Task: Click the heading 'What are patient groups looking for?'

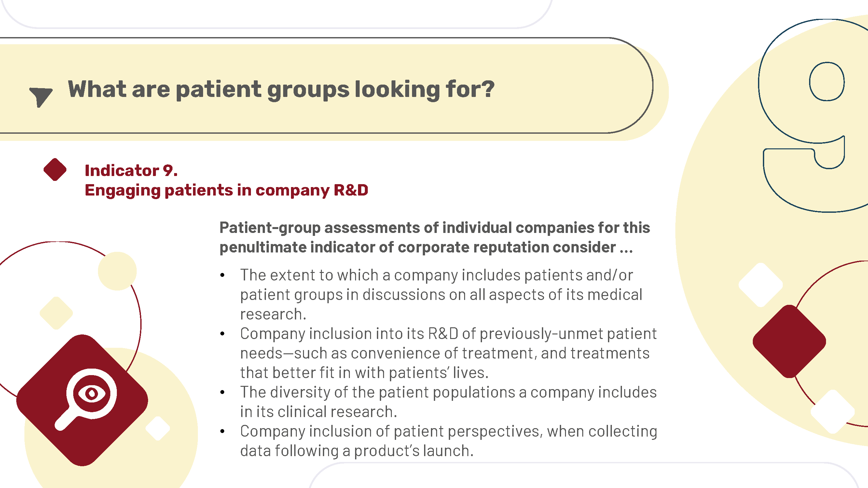Action: [281, 89]
